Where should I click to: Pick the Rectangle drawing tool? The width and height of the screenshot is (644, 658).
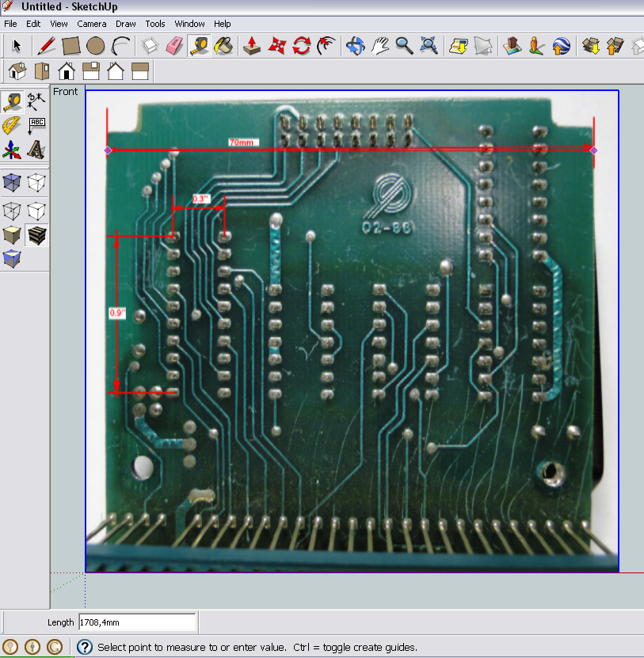coord(71,45)
